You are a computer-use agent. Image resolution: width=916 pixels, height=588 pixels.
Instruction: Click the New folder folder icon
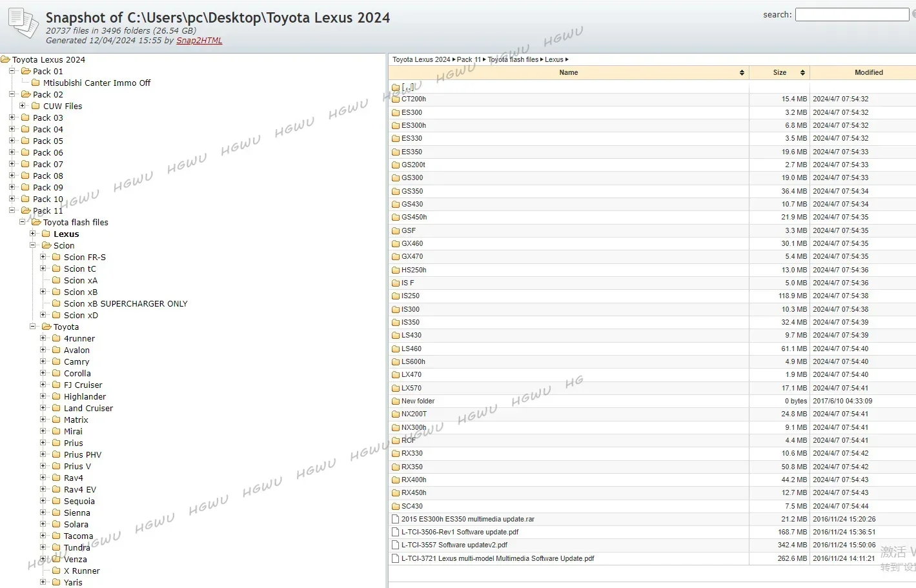tap(396, 401)
